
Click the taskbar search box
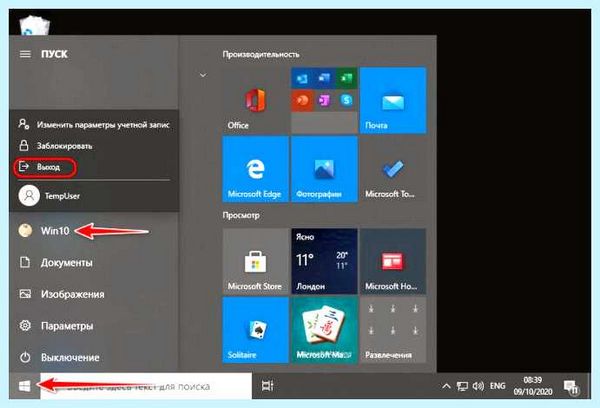point(146,386)
